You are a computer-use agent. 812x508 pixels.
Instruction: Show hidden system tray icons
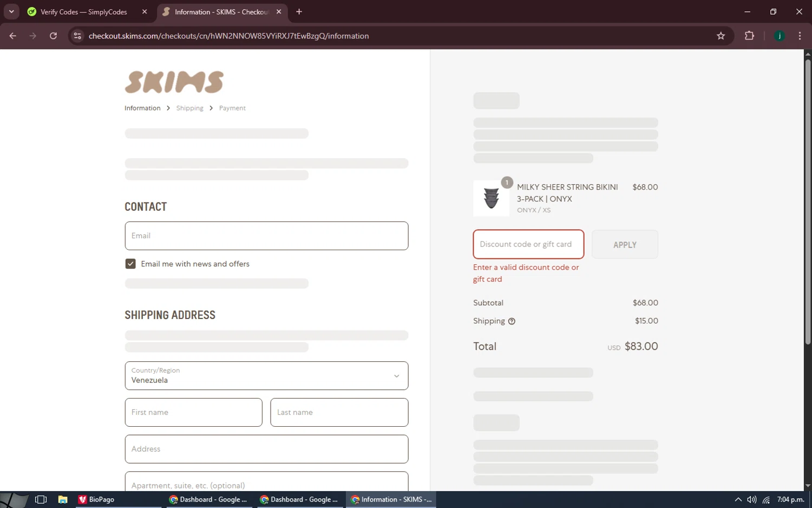click(738, 499)
